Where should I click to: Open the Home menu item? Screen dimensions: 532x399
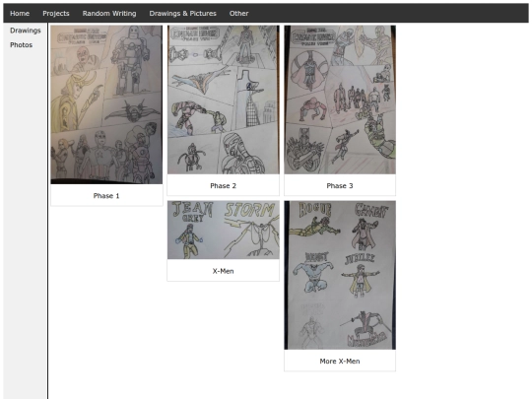(20, 13)
